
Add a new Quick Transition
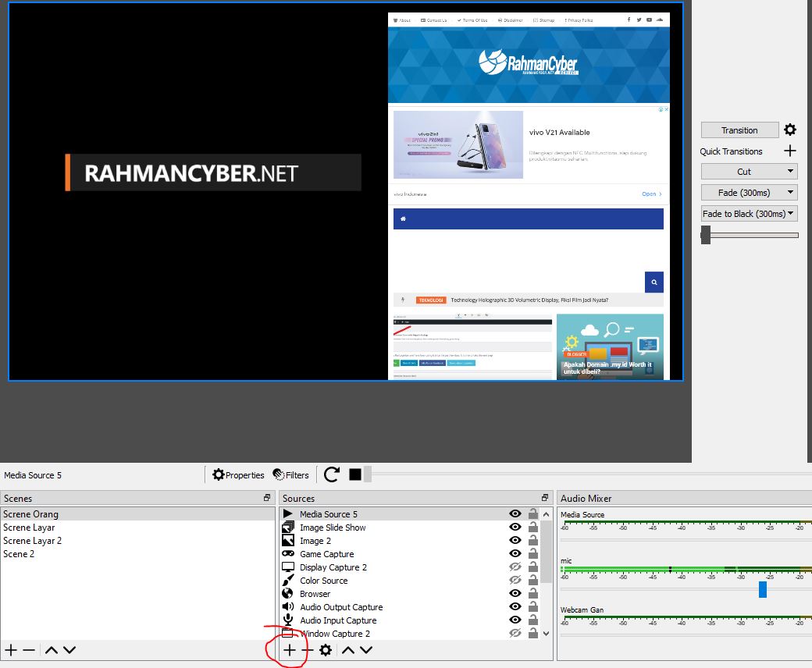789,151
